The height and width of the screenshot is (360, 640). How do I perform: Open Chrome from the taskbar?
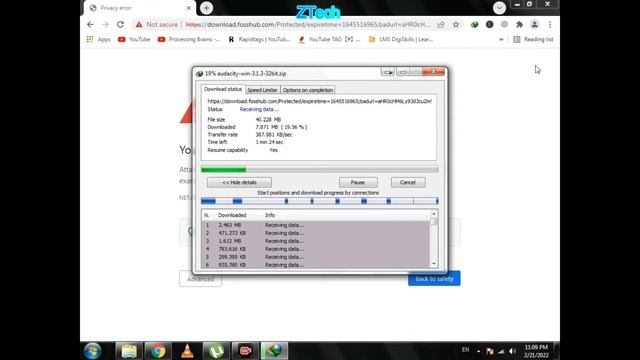coord(158,351)
